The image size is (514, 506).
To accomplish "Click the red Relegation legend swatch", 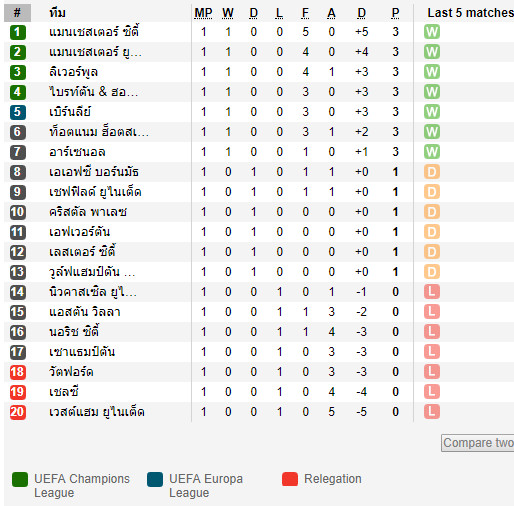I will 290,479.
